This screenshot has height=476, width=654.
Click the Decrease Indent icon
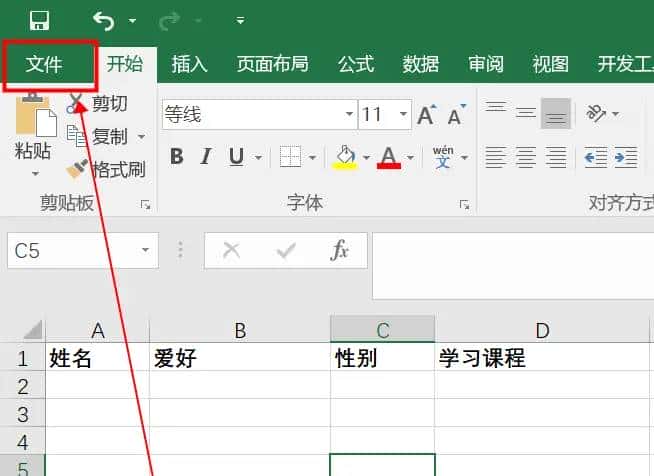click(595, 157)
